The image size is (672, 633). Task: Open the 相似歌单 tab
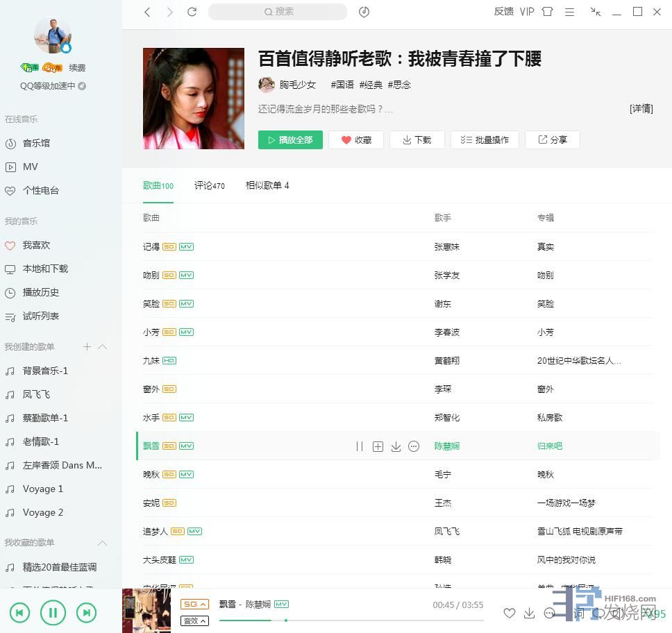[x=267, y=185]
